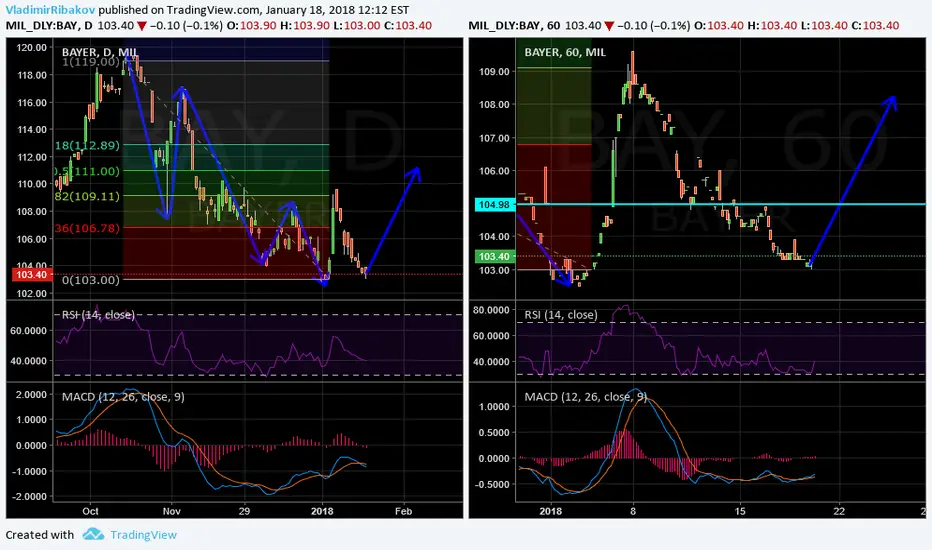This screenshot has height=550, width=932.
Task: Select the 18(112.89) Fibonacci level label
Action: click(x=87, y=146)
